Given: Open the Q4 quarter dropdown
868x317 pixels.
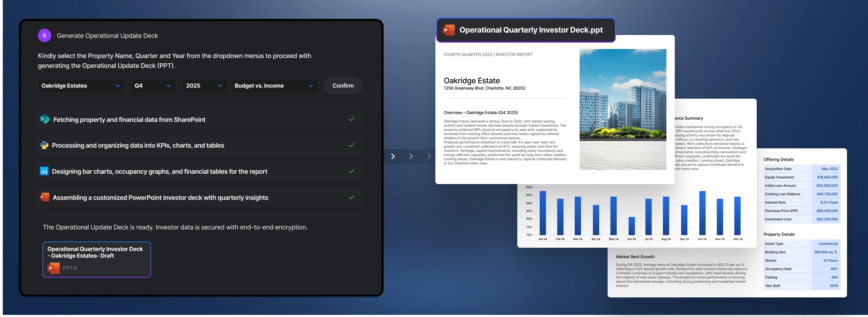Looking at the screenshot, I should 153,86.
